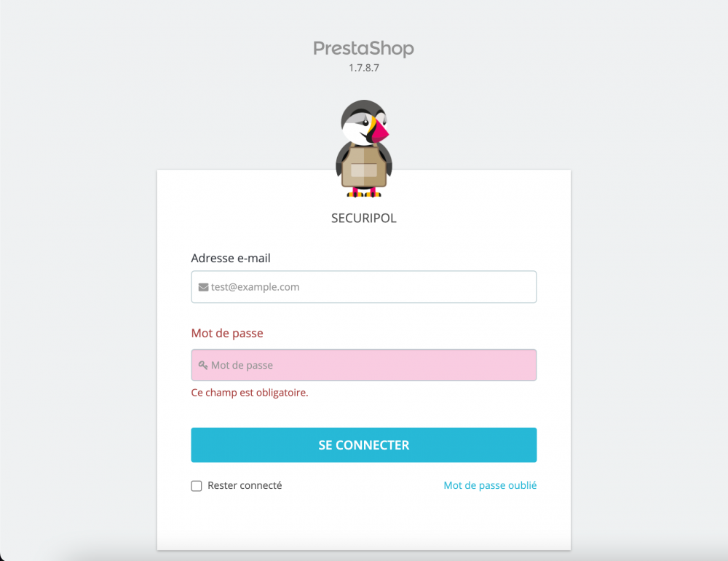
Task: Click the SECURIPOL shop name
Action: coord(364,218)
